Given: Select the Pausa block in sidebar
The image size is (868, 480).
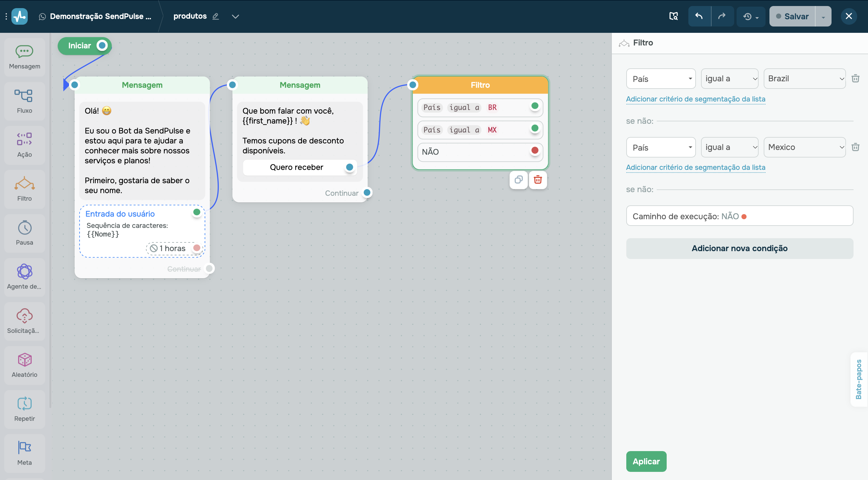Looking at the screenshot, I should pos(25,233).
